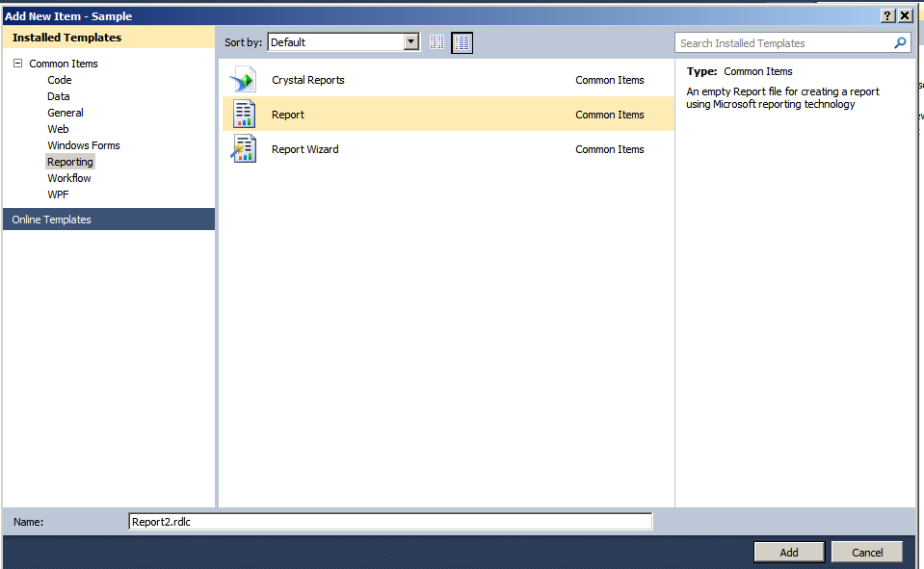The image size is (924, 569).
Task: Select the Crystal Reports template name
Action: pos(307,80)
